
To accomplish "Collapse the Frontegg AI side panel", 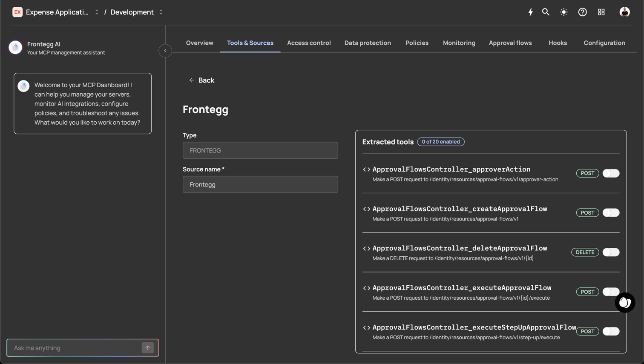I will click(165, 51).
